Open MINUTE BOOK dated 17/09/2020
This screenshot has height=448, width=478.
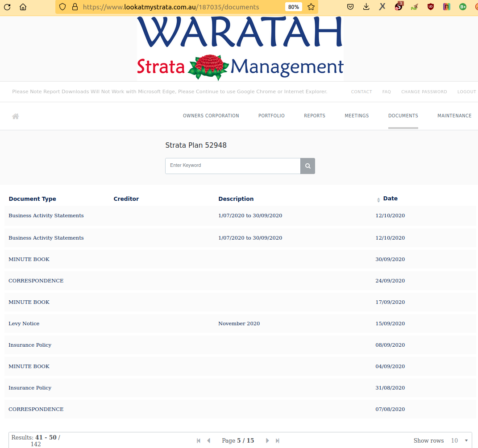click(x=240, y=302)
